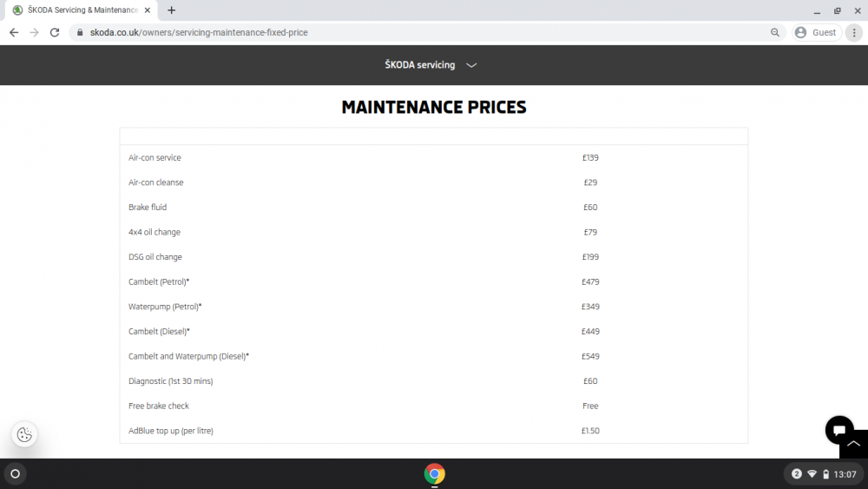Click the Cambelt (Petrol)* row label
868x489 pixels.
click(159, 282)
